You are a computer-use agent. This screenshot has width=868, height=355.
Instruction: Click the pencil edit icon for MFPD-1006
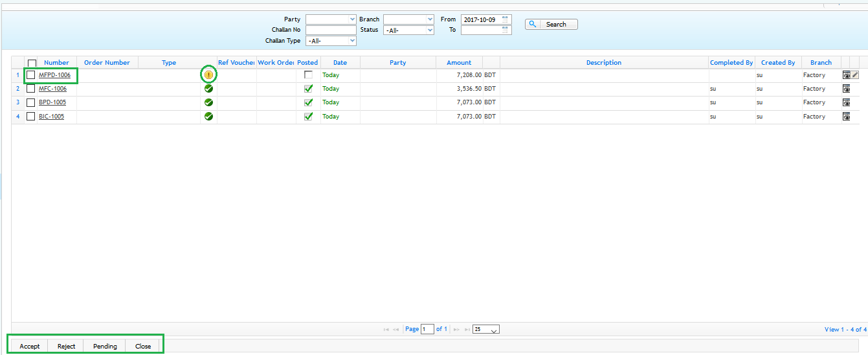coord(854,75)
